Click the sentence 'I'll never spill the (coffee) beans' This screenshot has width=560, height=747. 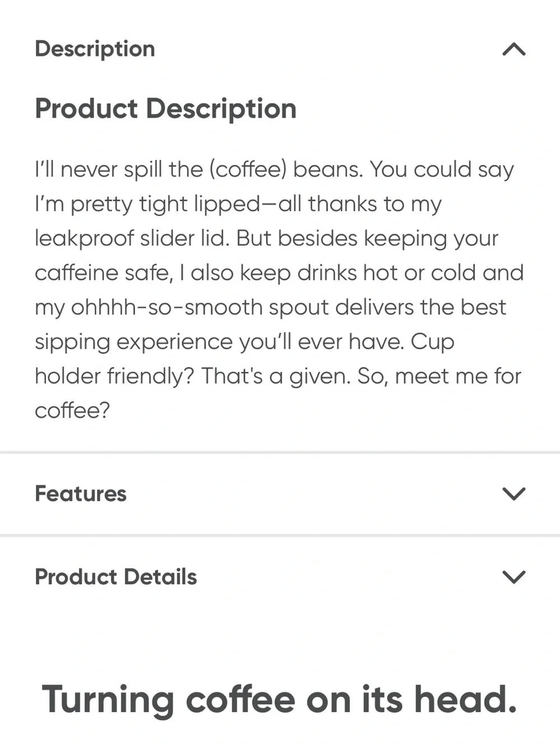pyautogui.click(x=199, y=169)
